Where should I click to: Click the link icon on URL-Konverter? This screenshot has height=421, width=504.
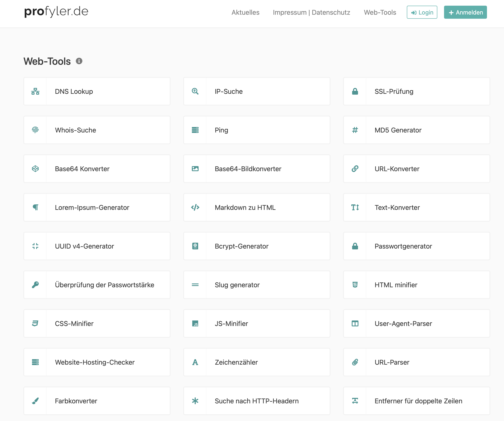coord(355,169)
